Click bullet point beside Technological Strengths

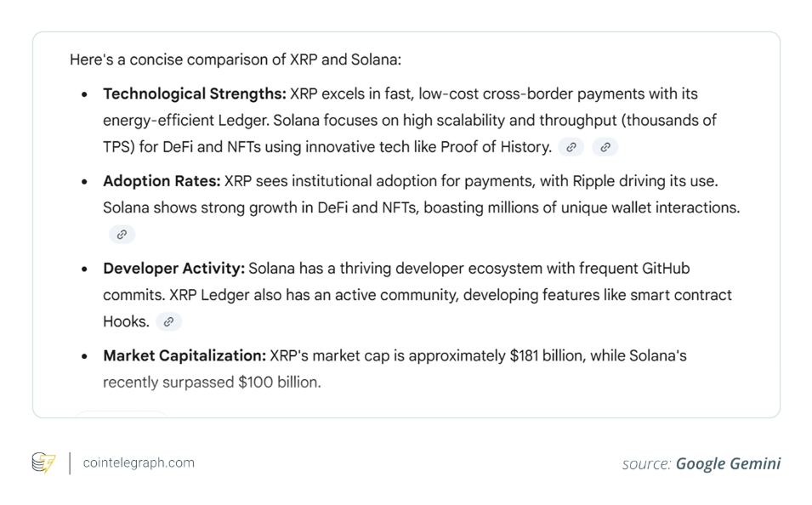click(84, 94)
